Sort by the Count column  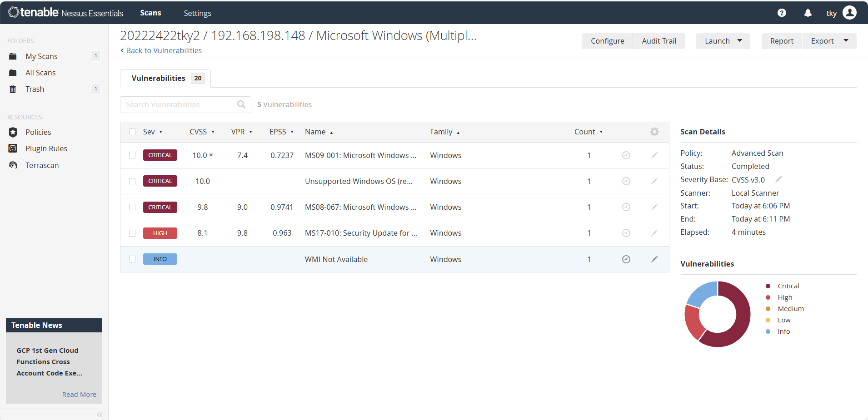pyautogui.click(x=589, y=132)
